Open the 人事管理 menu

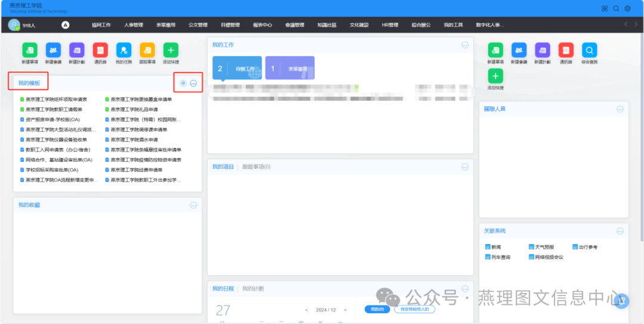coord(134,25)
